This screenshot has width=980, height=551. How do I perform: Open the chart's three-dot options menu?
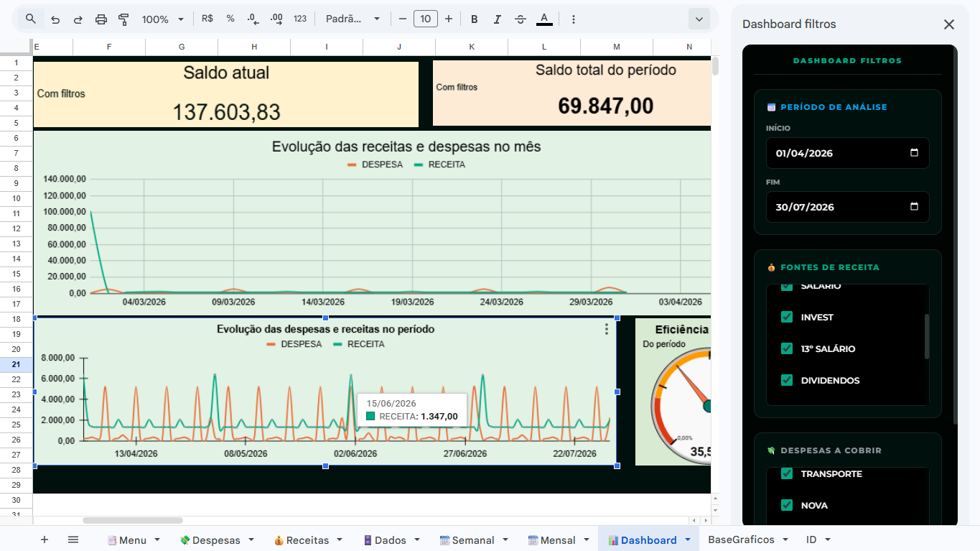click(x=607, y=329)
